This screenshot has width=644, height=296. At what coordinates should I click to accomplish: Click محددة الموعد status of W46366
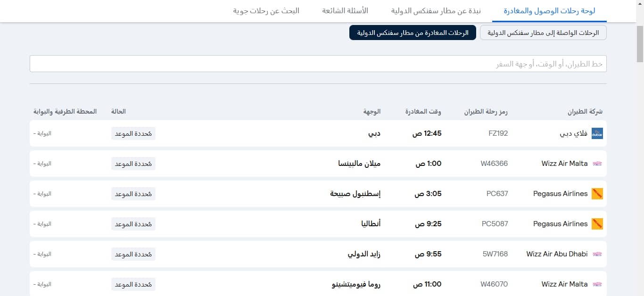pos(133,164)
